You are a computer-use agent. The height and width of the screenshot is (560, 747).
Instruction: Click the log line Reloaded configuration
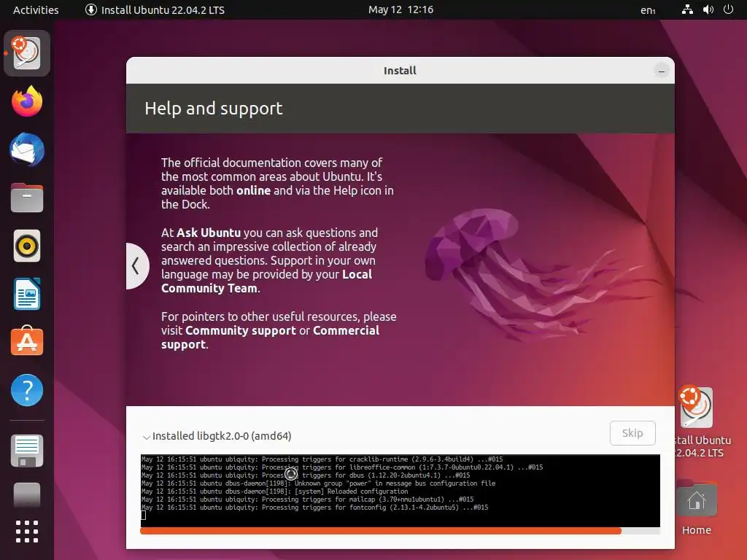click(274, 491)
